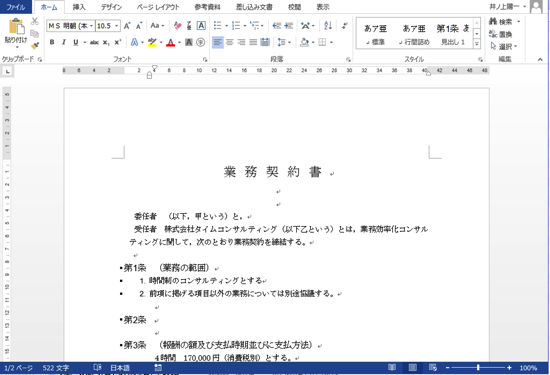Screen dimensions: 550x375
Task: Apply bullet list formatting
Action: click(x=218, y=26)
